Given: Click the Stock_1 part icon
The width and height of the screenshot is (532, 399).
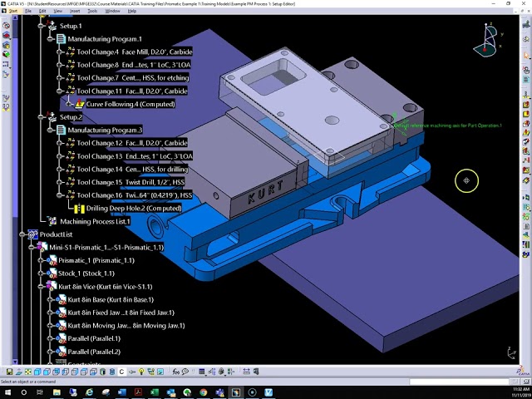Looking at the screenshot, I should pos(52,273).
